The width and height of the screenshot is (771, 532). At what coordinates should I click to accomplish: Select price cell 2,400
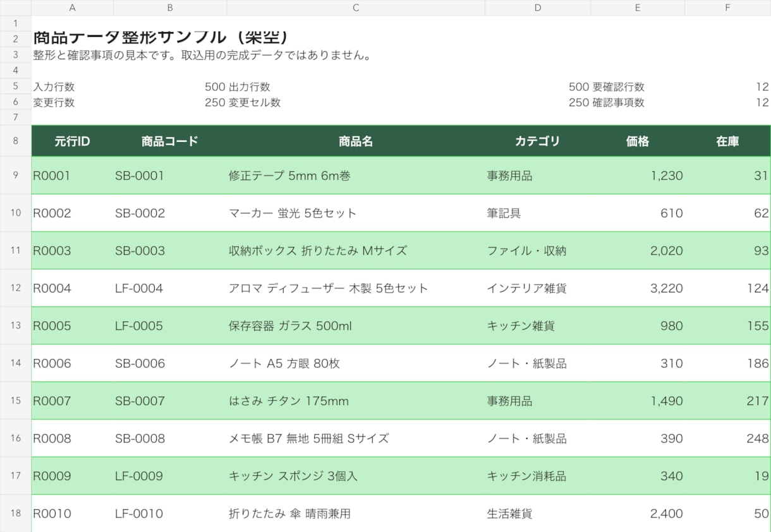(x=638, y=513)
